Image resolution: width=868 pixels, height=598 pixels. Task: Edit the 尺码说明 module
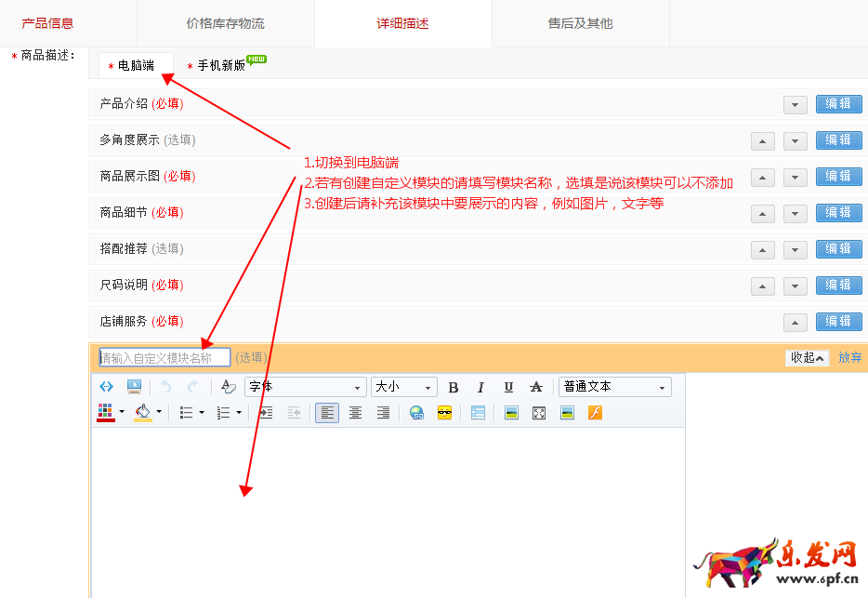tap(838, 286)
